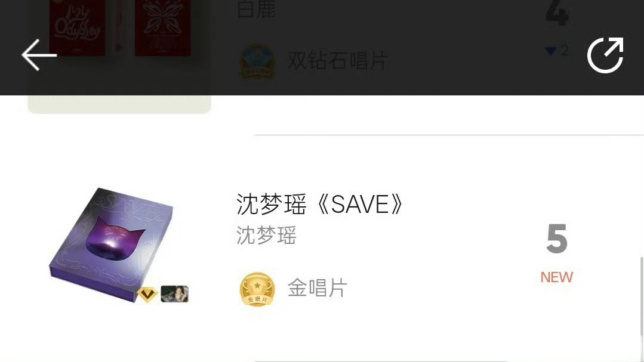Tap the 金唱片 certification label text
The width and height of the screenshot is (644, 362).
[318, 287]
